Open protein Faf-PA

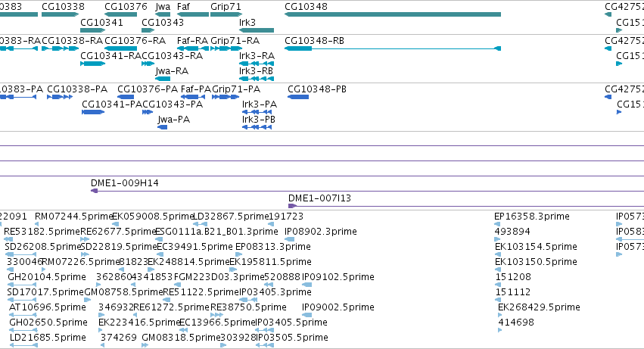[196, 89]
